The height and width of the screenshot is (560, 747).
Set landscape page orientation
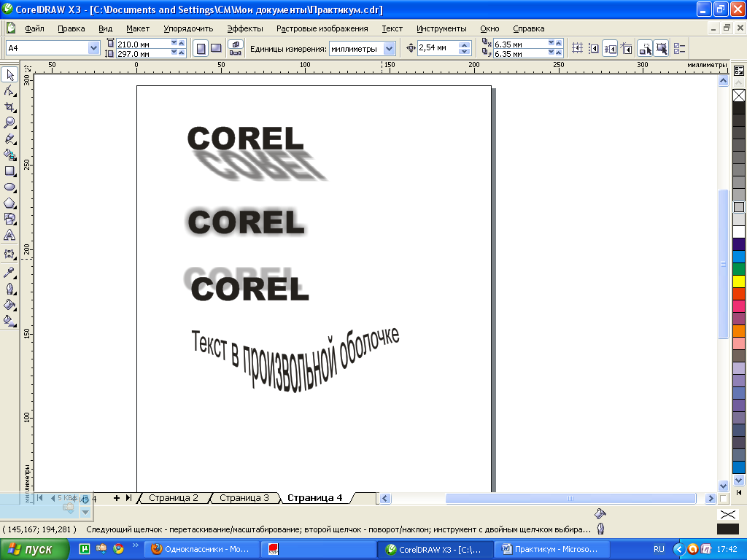coord(216,48)
